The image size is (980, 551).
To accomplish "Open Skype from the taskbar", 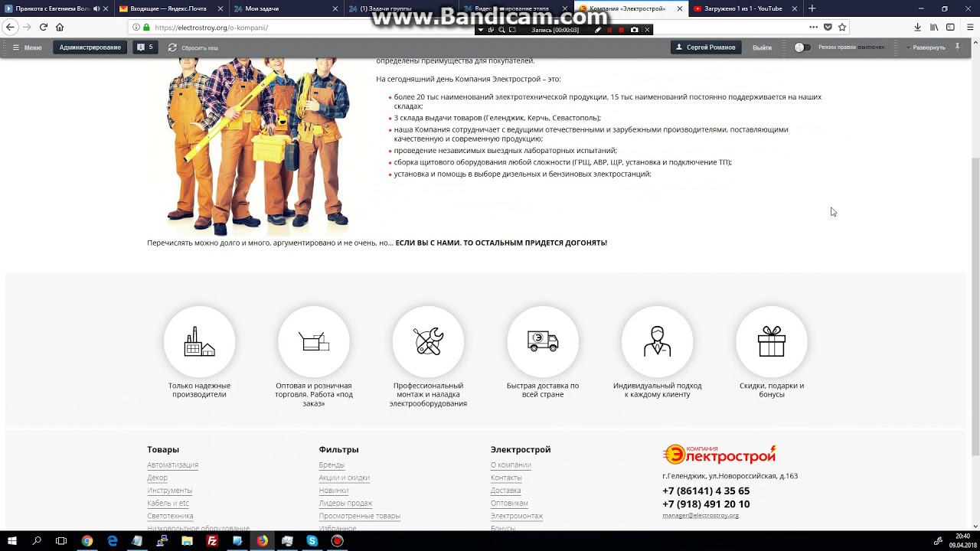I will [312, 540].
